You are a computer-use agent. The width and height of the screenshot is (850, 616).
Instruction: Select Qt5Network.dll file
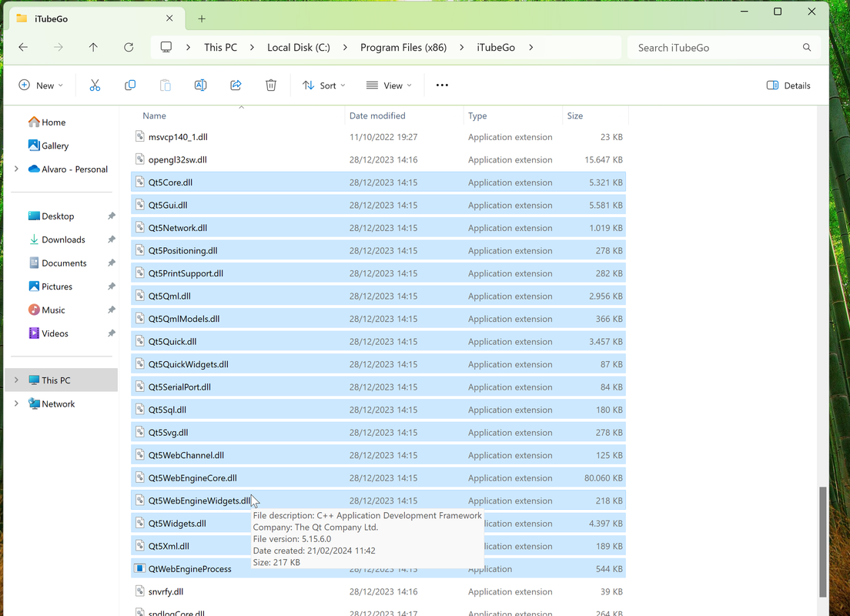pos(378,228)
